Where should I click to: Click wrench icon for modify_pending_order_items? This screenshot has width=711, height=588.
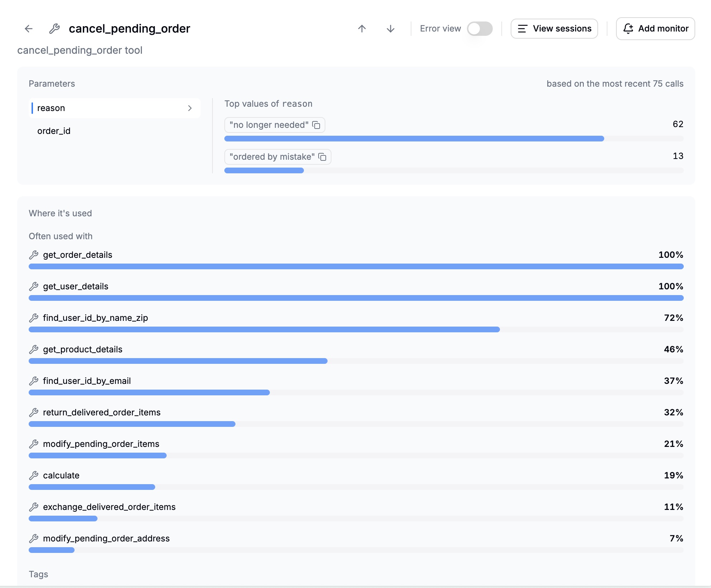tap(34, 444)
